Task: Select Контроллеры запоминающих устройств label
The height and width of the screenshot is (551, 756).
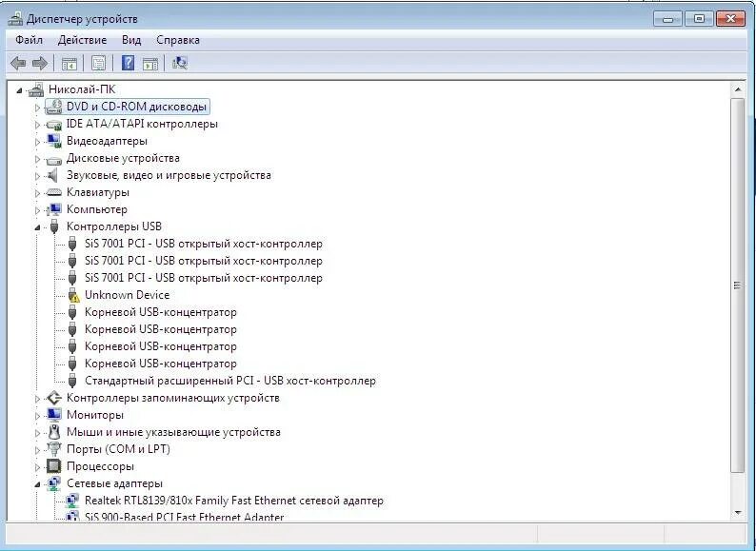Action: tap(172, 398)
